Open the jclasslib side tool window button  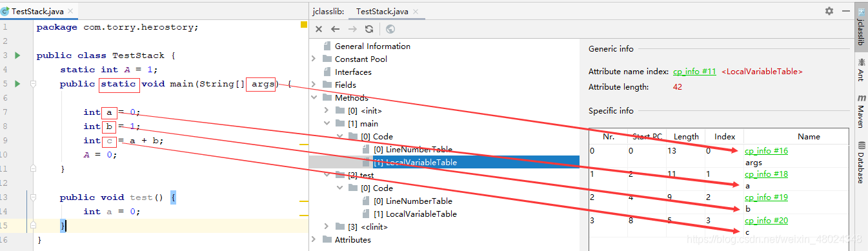(861, 27)
